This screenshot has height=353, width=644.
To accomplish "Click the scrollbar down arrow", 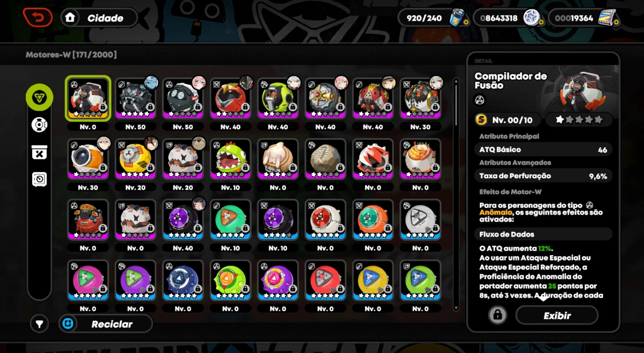I will pyautogui.click(x=456, y=308).
